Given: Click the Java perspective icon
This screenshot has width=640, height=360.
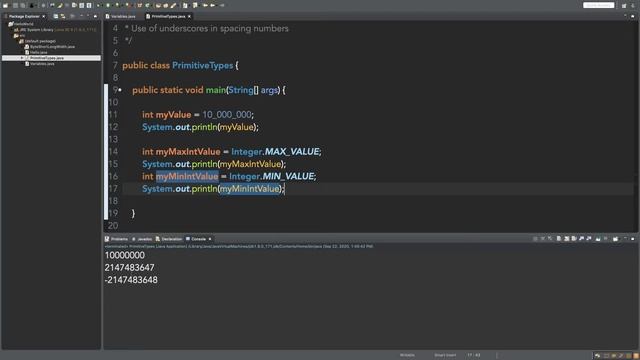Looking at the screenshot, I should point(633,5).
